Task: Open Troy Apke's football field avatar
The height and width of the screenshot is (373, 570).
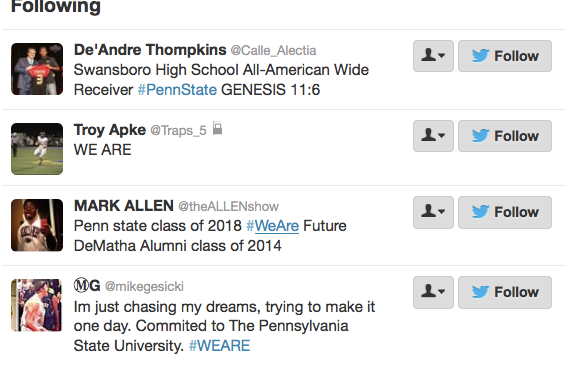Action: click(x=37, y=149)
